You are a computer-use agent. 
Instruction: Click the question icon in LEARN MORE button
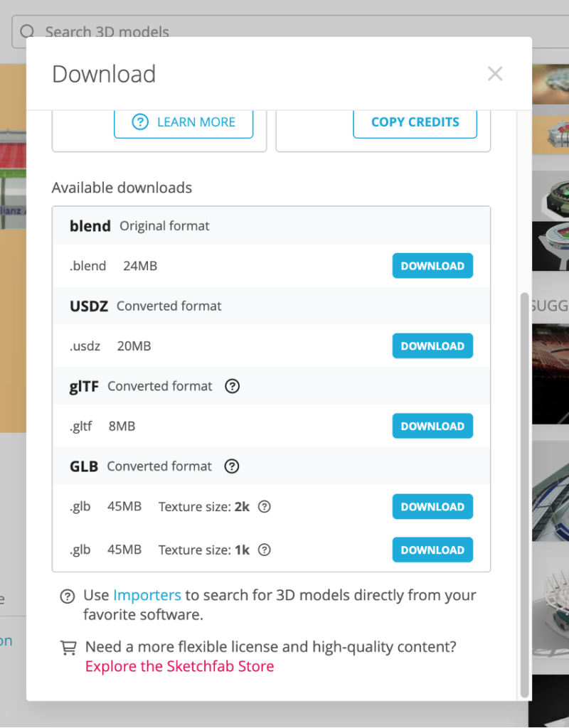(140, 122)
